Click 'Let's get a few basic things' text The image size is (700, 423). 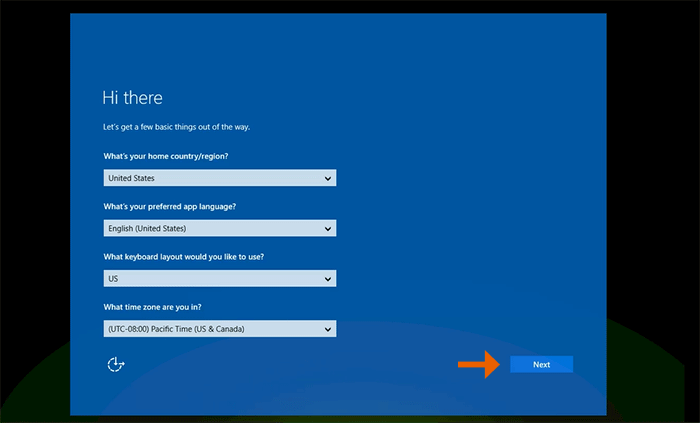click(x=176, y=127)
